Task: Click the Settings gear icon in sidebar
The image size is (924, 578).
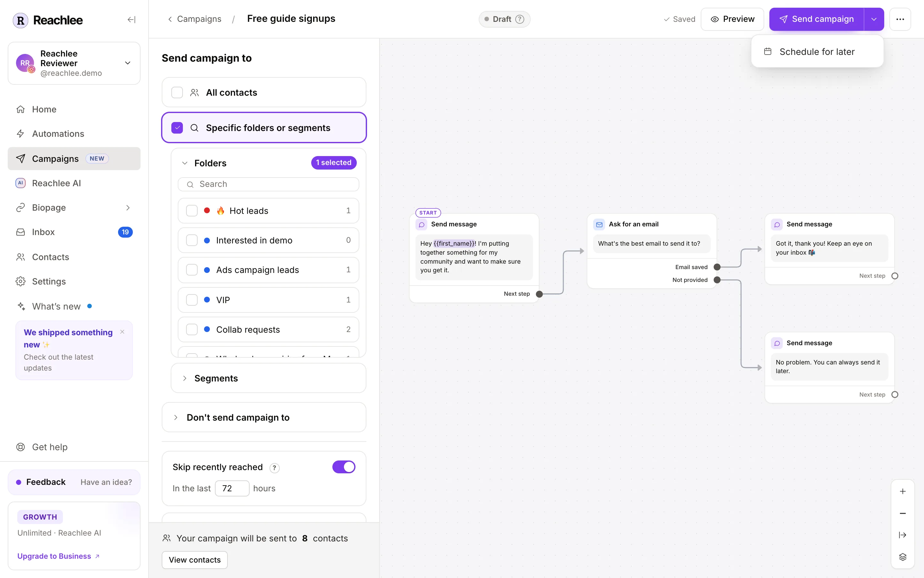Action: pos(21,281)
